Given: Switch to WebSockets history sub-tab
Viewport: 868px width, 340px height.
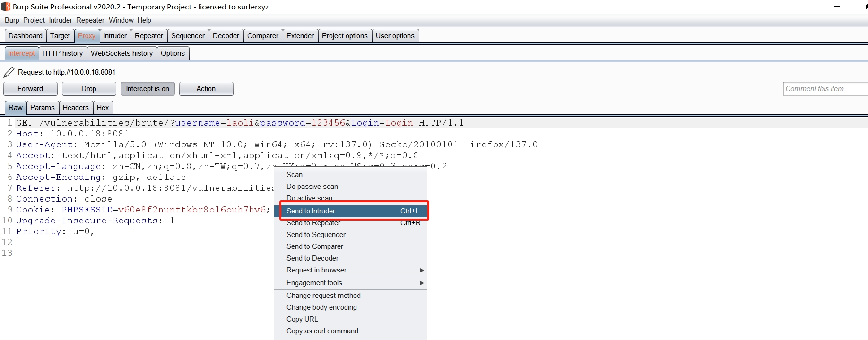Looking at the screenshot, I should (x=122, y=53).
